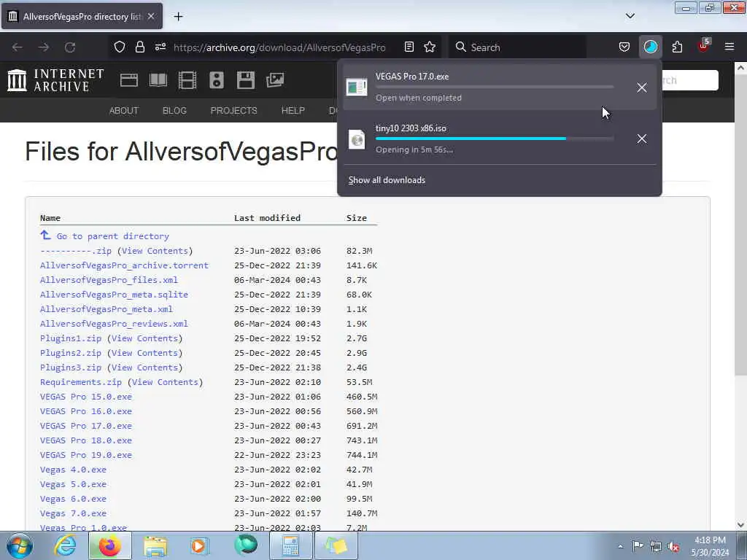The image size is (747, 560).
Task: Click the Firefox Search field
Action: point(517,47)
